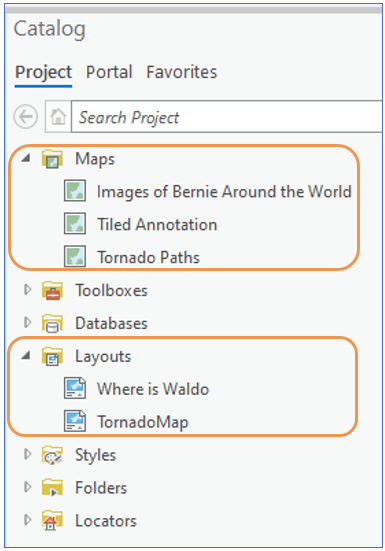This screenshot has height=551, width=385.
Task: Expand the Locators node
Action: tap(27, 519)
